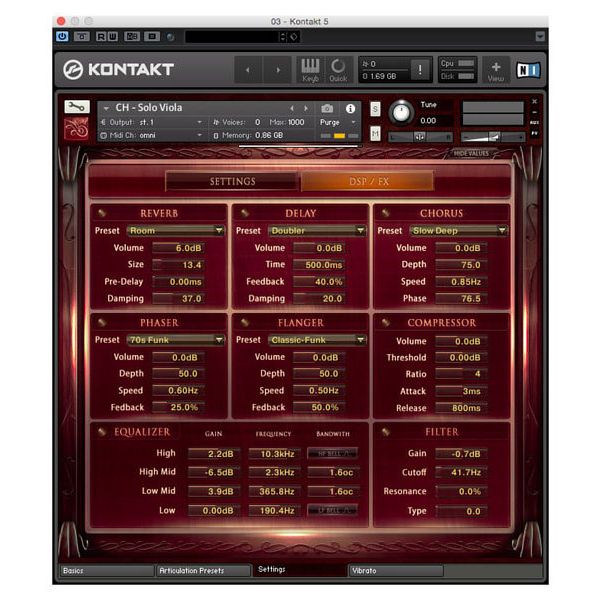
Task: Toggle the Chorus effect on/off screw
Action: point(386,213)
